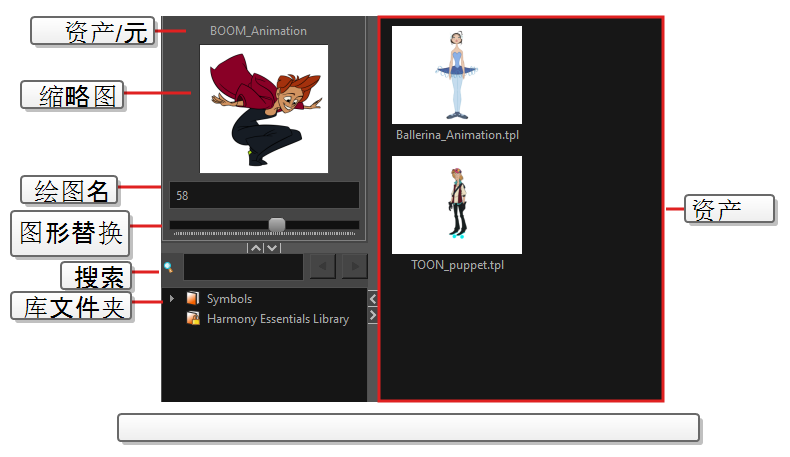Click the BOOM_Animation preview thumbnail
The width and height of the screenshot is (790, 457).
coord(264,108)
